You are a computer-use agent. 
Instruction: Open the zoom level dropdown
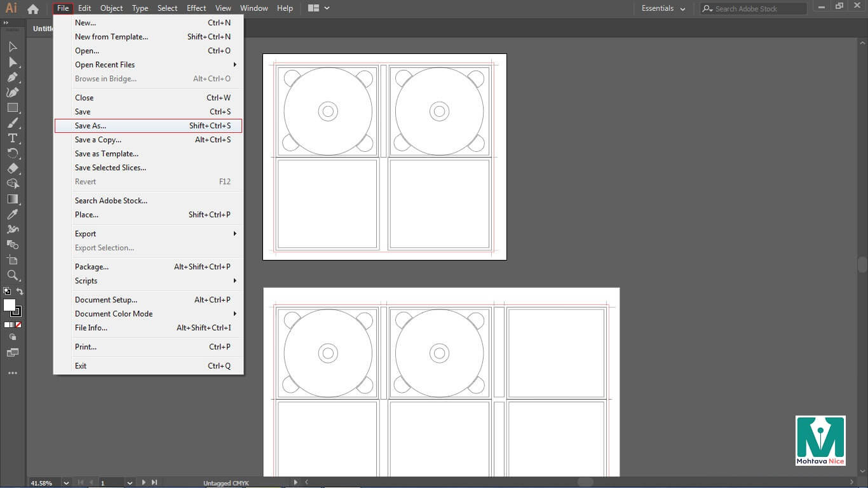click(65, 483)
